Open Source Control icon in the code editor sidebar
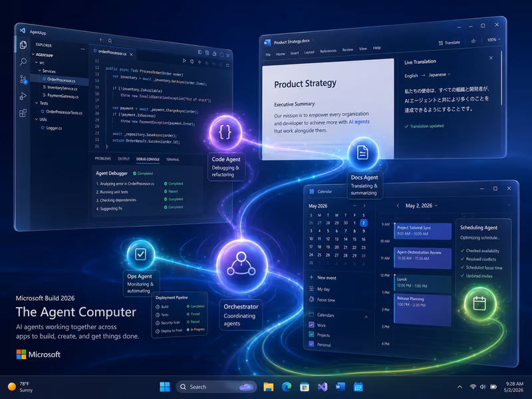Viewport: 532px width, 399px height. pos(23,79)
